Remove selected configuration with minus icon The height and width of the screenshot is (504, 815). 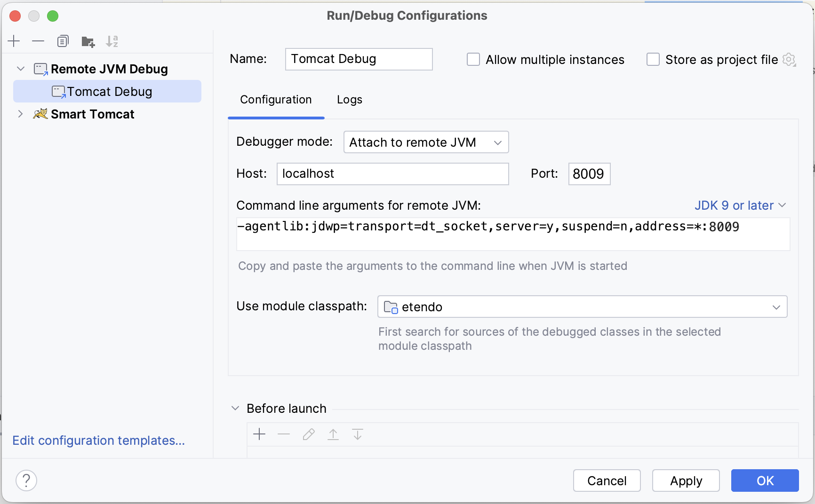[x=38, y=41]
